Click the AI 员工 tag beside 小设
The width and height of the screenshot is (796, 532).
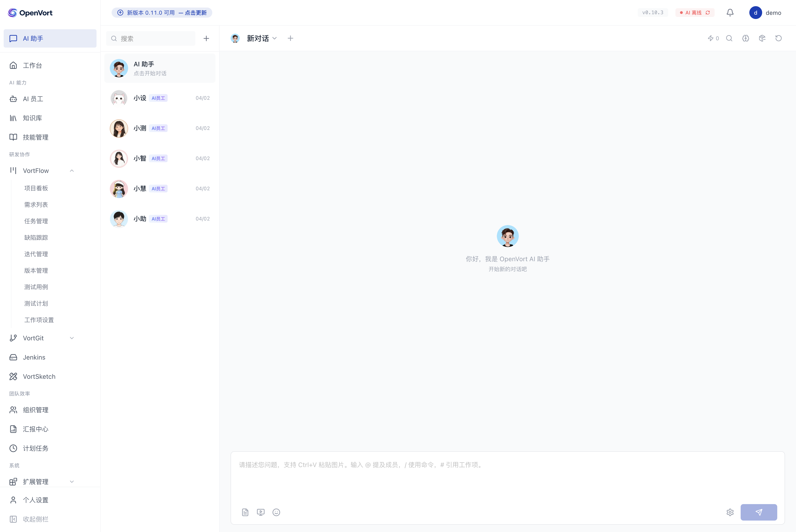[158, 98]
